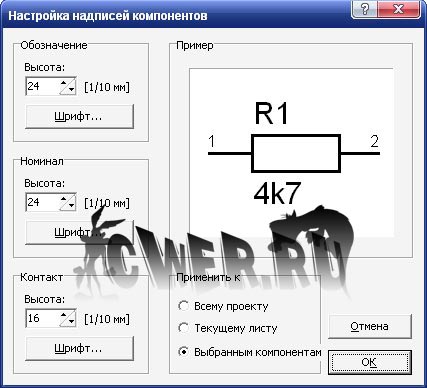Confirm settings with the OK button
The image size is (427, 388).
[x=370, y=362]
